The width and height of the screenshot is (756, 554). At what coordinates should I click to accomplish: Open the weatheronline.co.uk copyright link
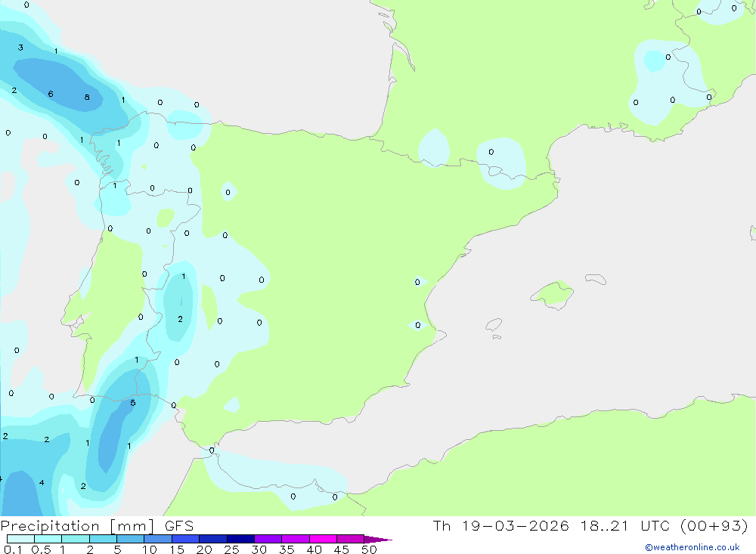click(692, 547)
